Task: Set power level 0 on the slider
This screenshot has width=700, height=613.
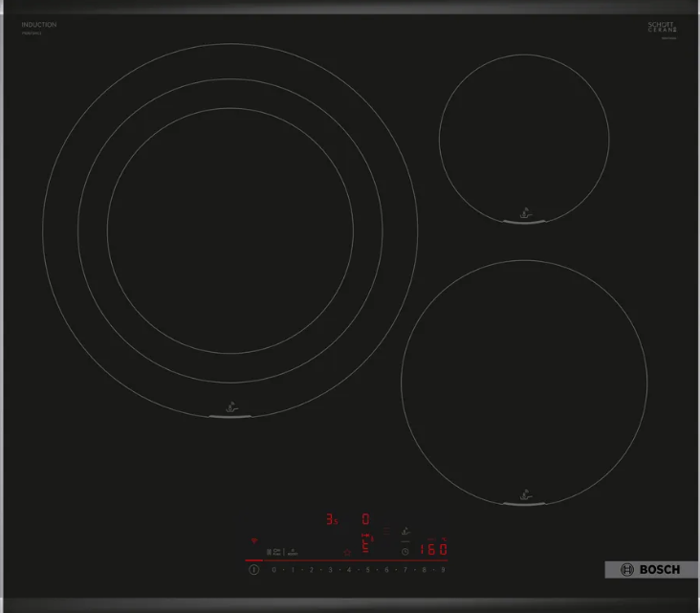Action: pyautogui.click(x=273, y=570)
